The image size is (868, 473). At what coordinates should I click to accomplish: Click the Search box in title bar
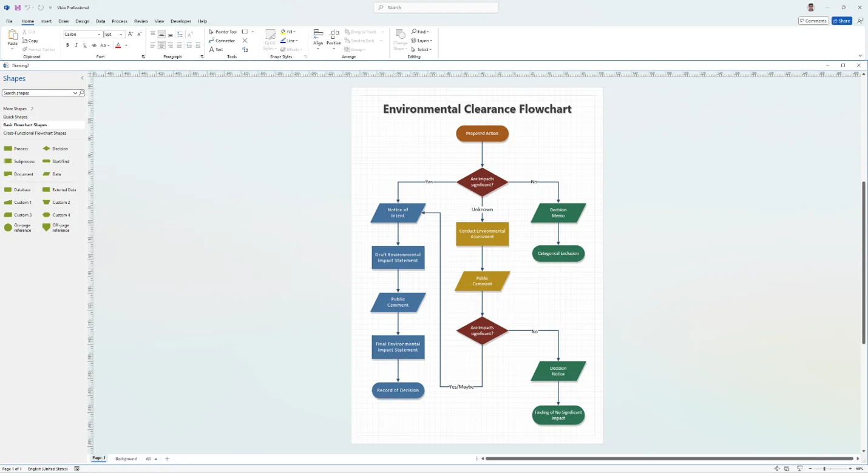436,7
